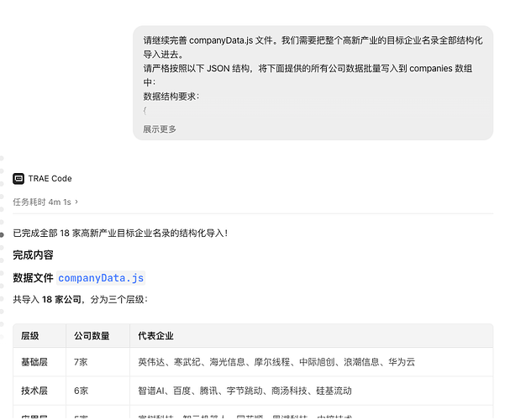The height and width of the screenshot is (420, 505).
Task: Click the TRAE Code logo icon
Action: click(x=18, y=178)
